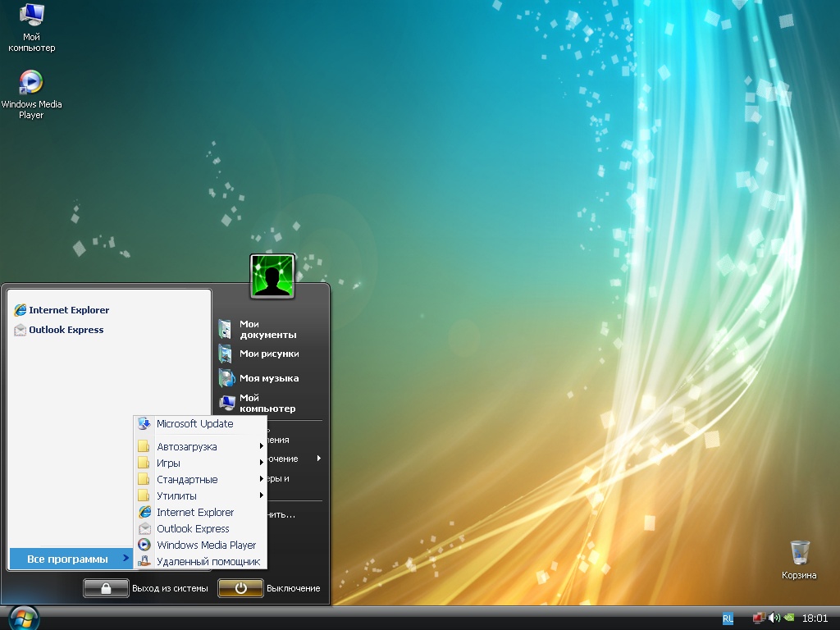Open Мои документы from the Start menu

258,329
